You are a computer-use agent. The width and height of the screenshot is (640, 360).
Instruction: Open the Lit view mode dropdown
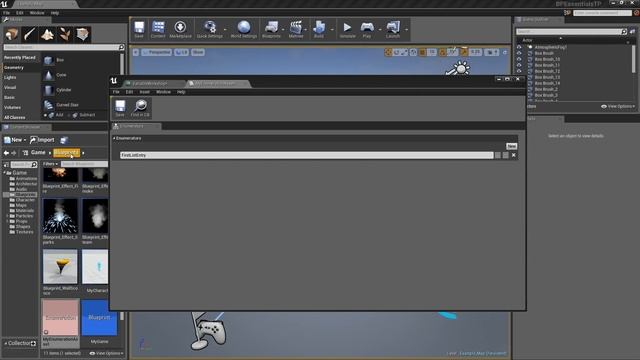(182, 52)
